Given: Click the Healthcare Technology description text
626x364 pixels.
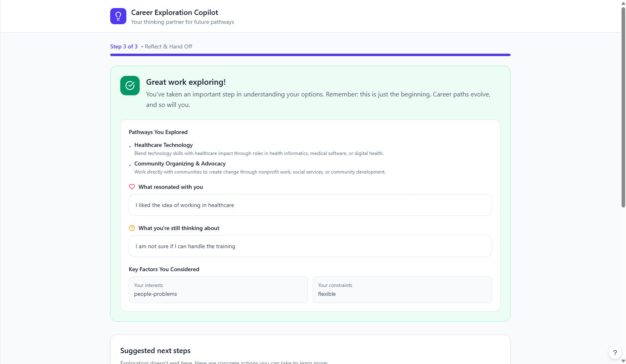Looking at the screenshot, I should click(259, 153).
